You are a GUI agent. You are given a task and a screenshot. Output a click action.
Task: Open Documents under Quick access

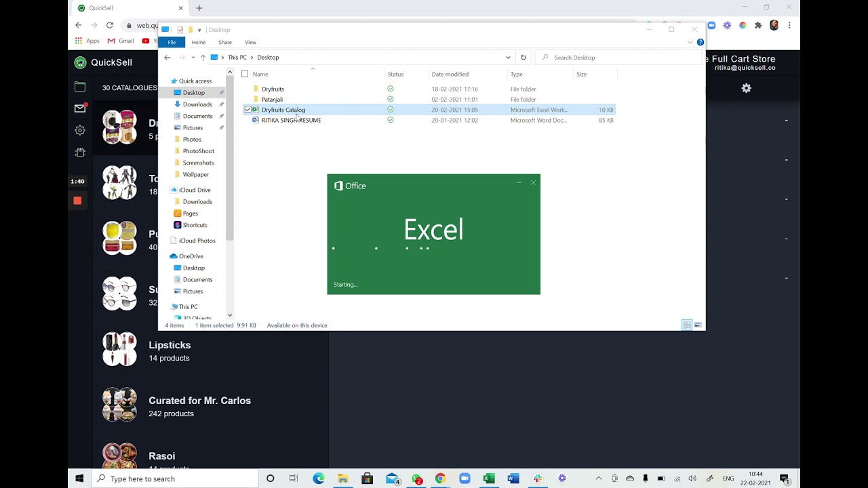[197, 116]
